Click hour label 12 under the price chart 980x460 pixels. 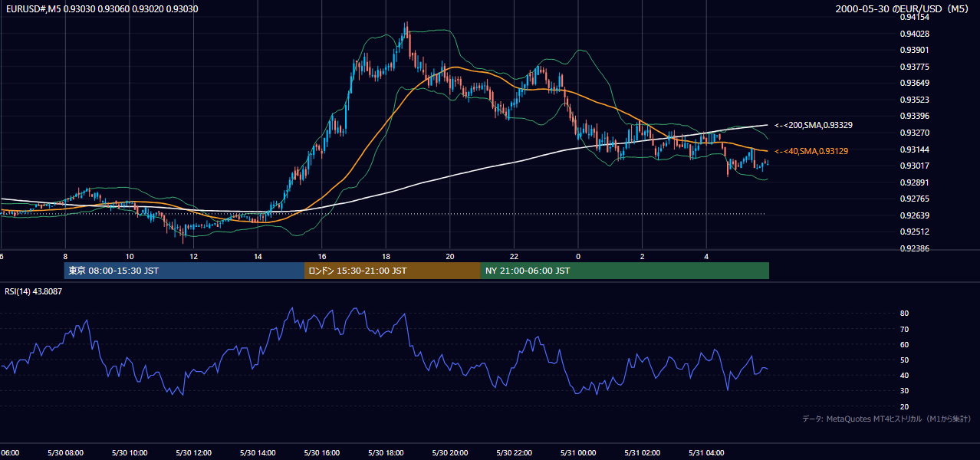point(193,256)
